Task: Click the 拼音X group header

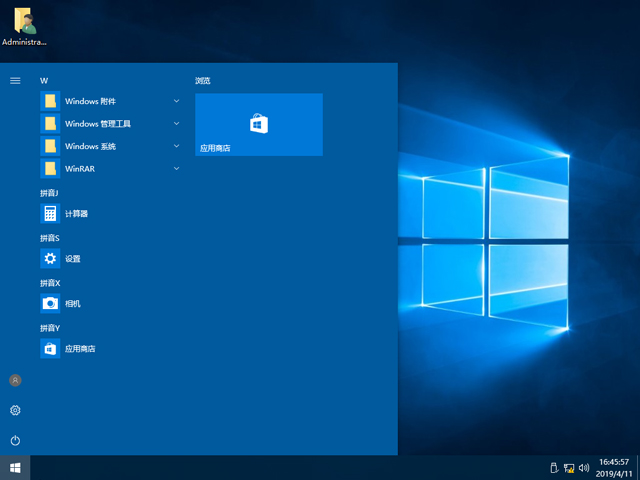Action: [50, 283]
